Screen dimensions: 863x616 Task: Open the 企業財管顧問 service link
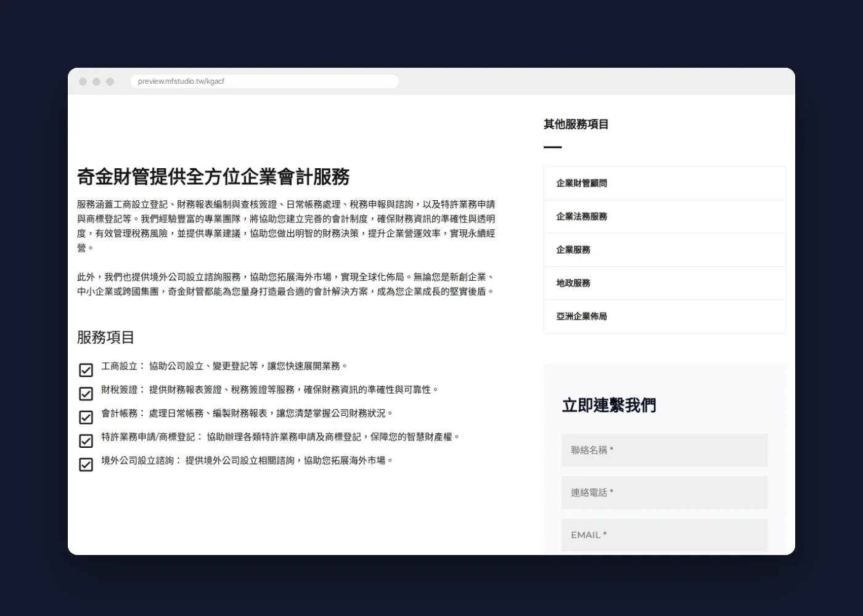[x=665, y=184]
